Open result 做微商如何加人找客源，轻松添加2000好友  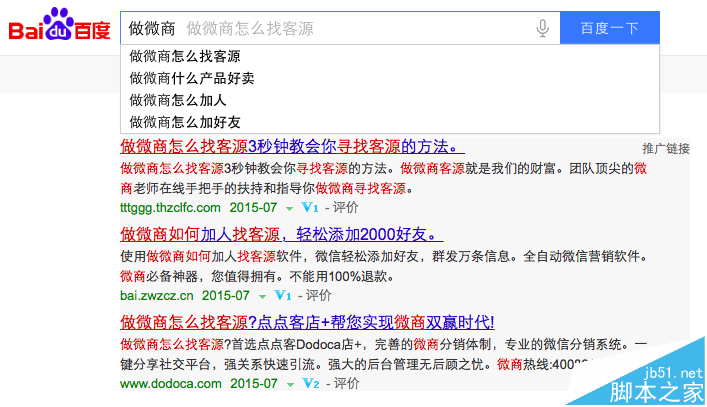(281, 234)
